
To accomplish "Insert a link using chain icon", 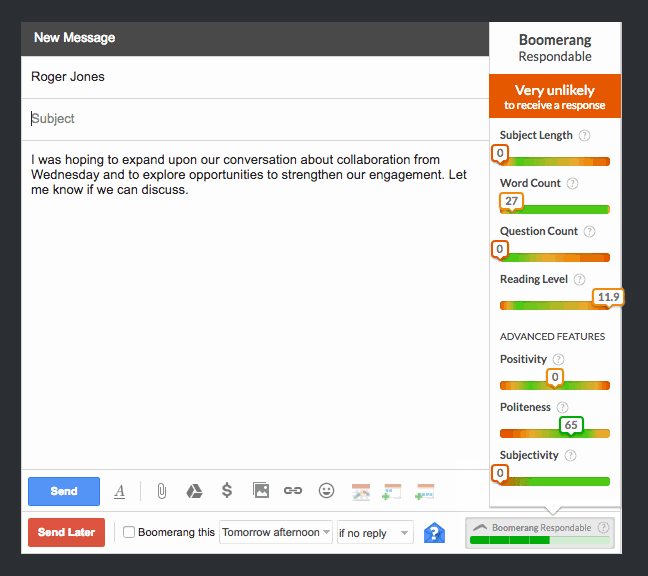I will click(293, 490).
